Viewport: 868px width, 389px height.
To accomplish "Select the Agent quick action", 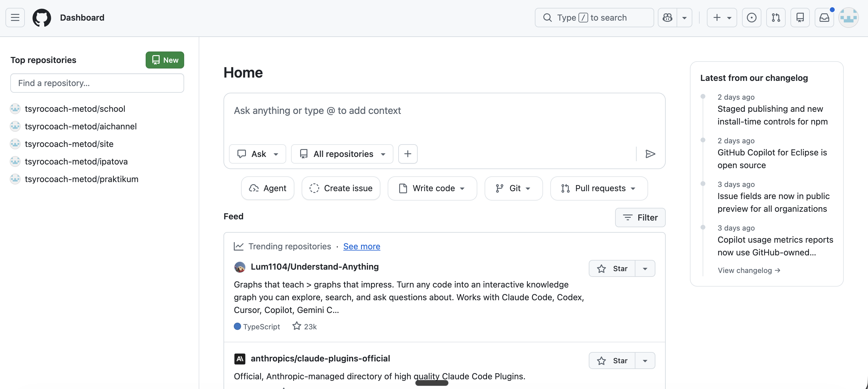I will pyautogui.click(x=267, y=188).
